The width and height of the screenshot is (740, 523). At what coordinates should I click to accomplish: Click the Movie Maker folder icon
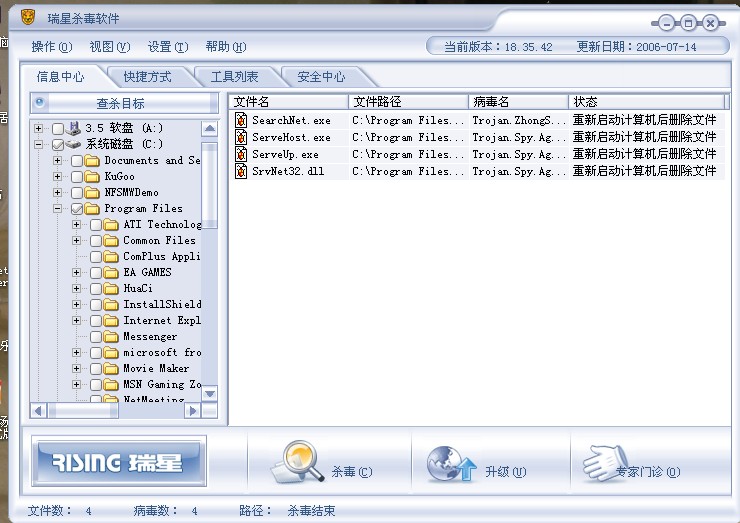(x=111, y=369)
